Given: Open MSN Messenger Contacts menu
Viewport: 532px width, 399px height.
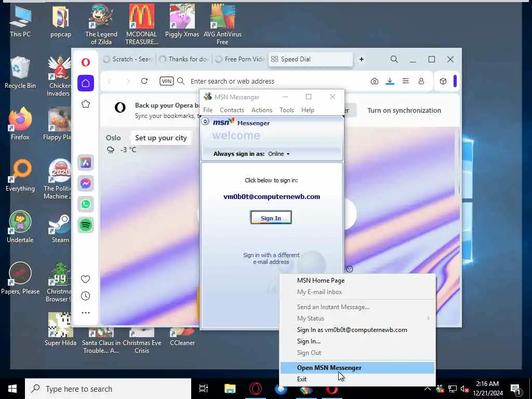Looking at the screenshot, I should coord(232,110).
